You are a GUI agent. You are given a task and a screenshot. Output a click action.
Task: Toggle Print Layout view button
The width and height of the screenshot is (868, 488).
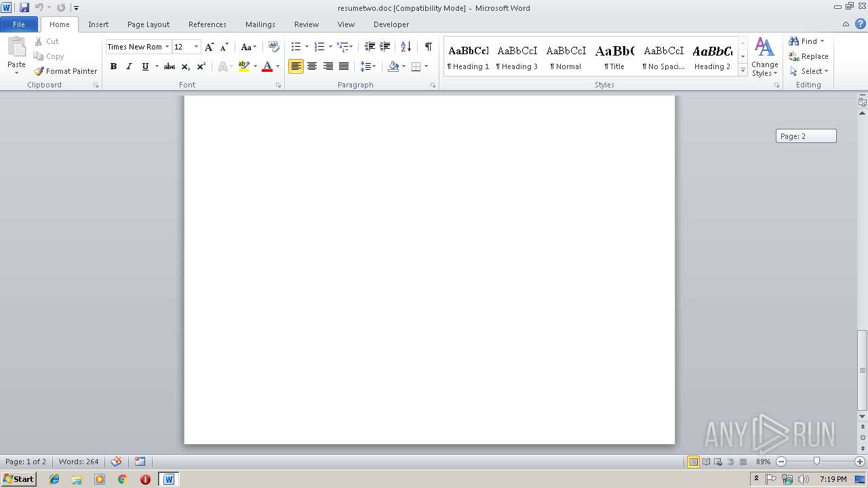(x=693, y=462)
